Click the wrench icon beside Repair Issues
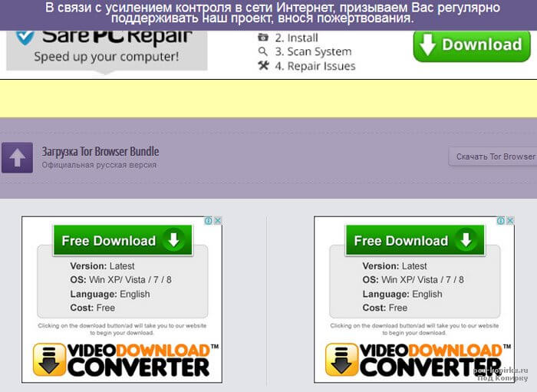 263,66
